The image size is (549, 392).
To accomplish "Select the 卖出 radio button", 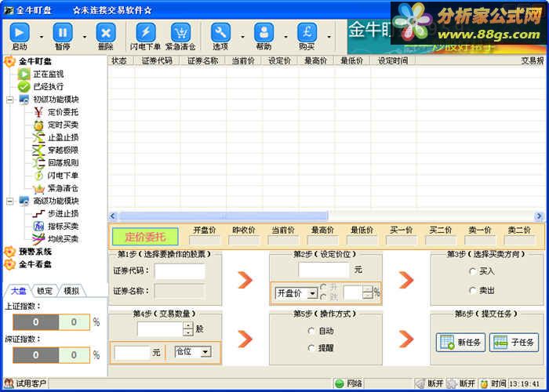I will (x=473, y=290).
